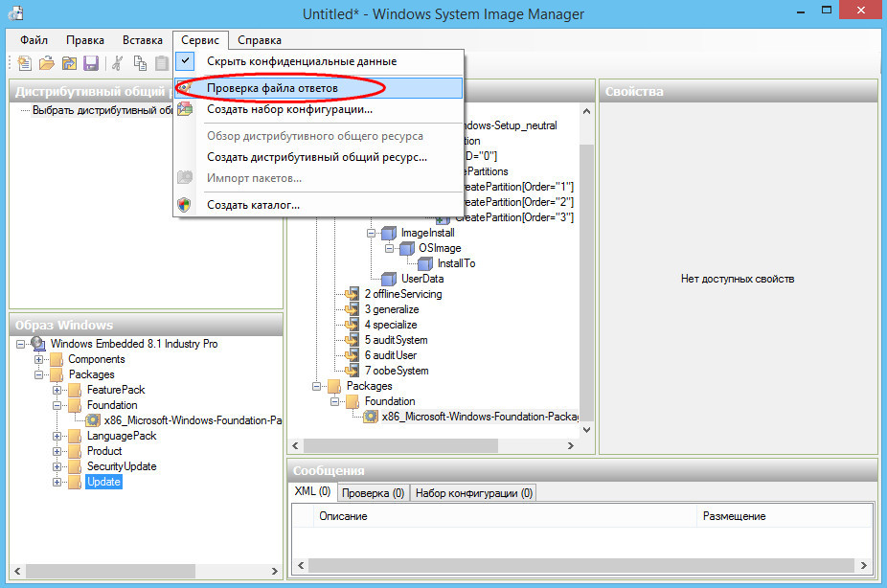887x588 pixels.
Task: Click the Select Windows Image toolbar icon
Action: (x=69, y=63)
